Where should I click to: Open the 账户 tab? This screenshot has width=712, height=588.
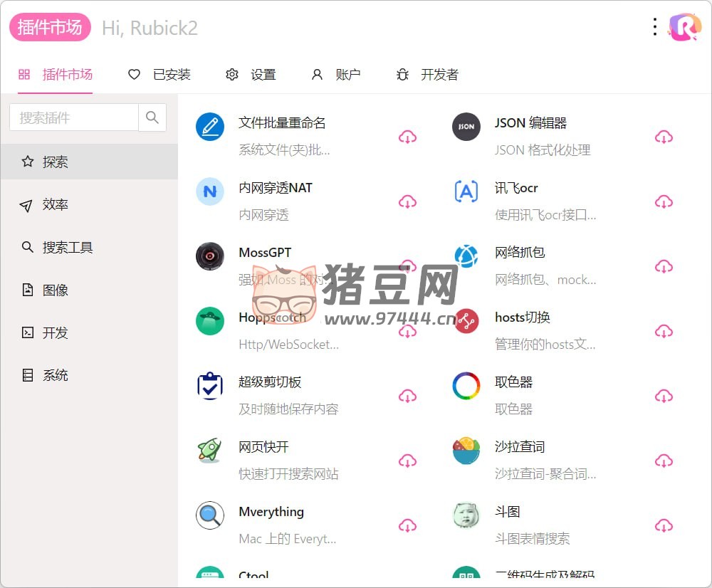click(336, 75)
